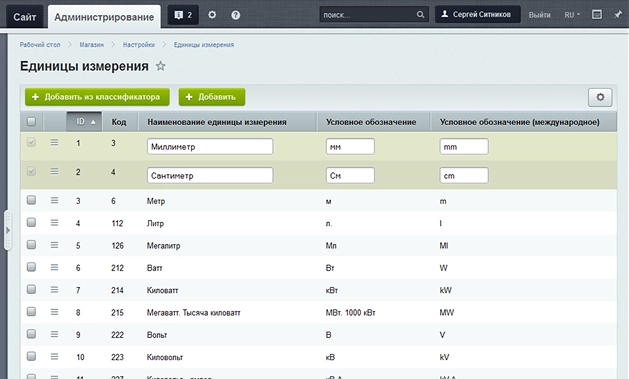Image resolution: width=629 pixels, height=379 pixels.
Task: Click the Мегаватт. Тысяча киловатт name cell
Action: tap(193, 313)
